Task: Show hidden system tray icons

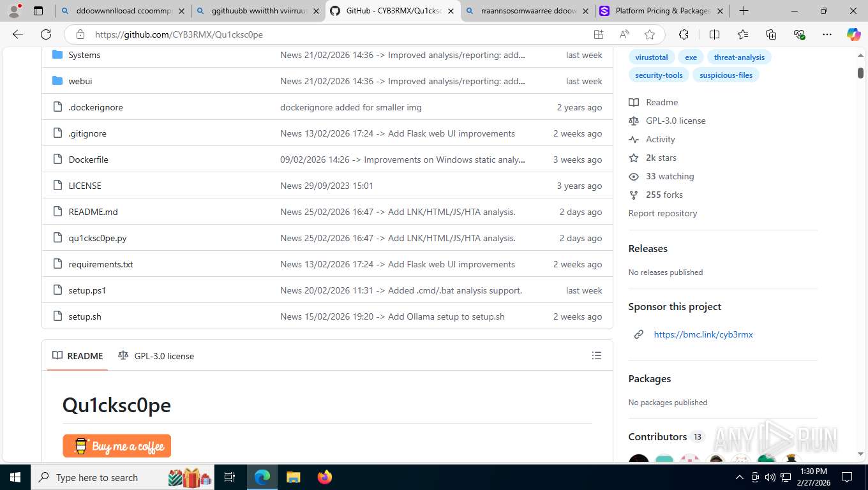Action: [x=740, y=477]
